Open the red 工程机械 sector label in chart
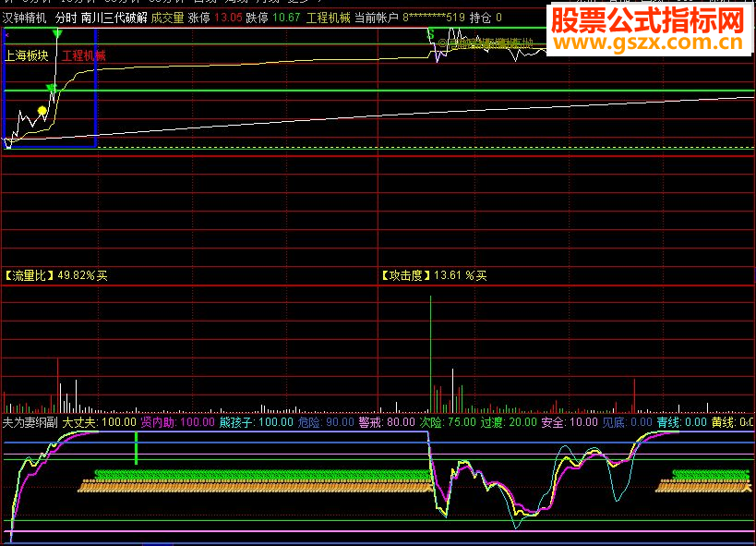This screenshot has width=756, height=546. [x=84, y=55]
